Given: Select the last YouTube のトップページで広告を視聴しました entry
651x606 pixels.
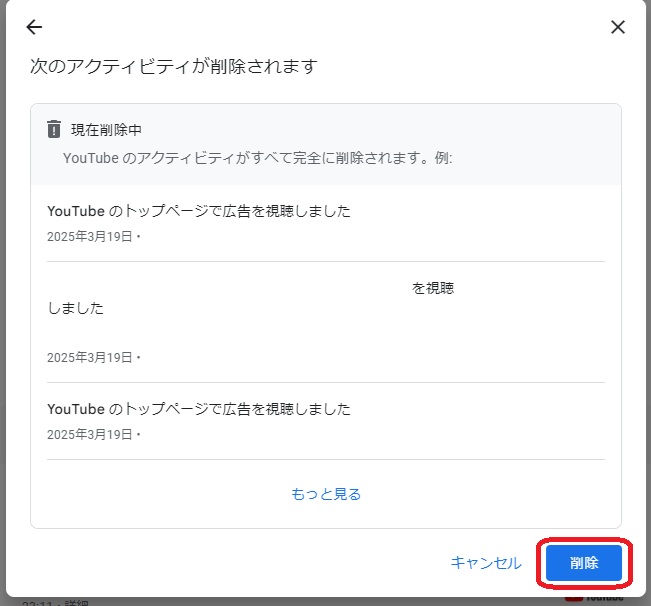Looking at the screenshot, I should coord(199,409).
